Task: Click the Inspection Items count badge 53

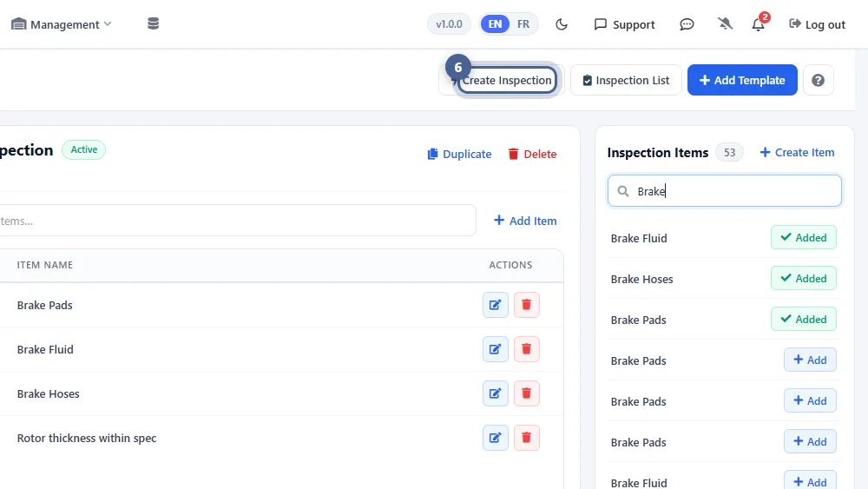Action: click(730, 152)
